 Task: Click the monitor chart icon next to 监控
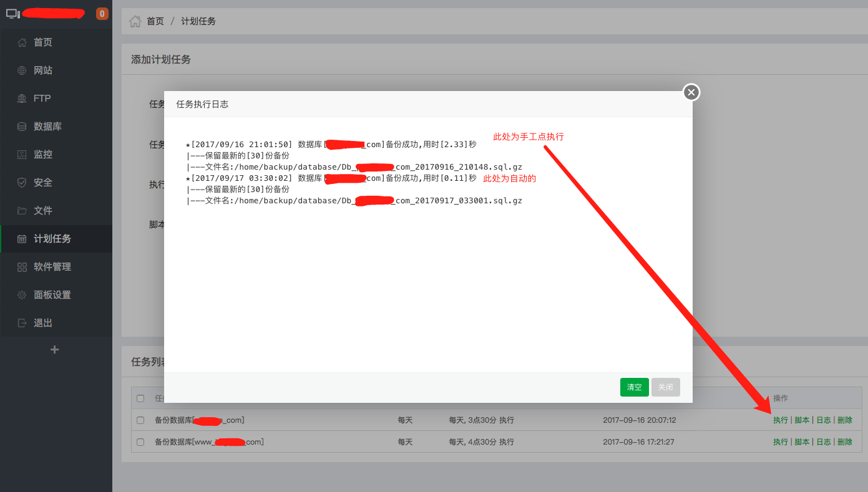[22, 155]
